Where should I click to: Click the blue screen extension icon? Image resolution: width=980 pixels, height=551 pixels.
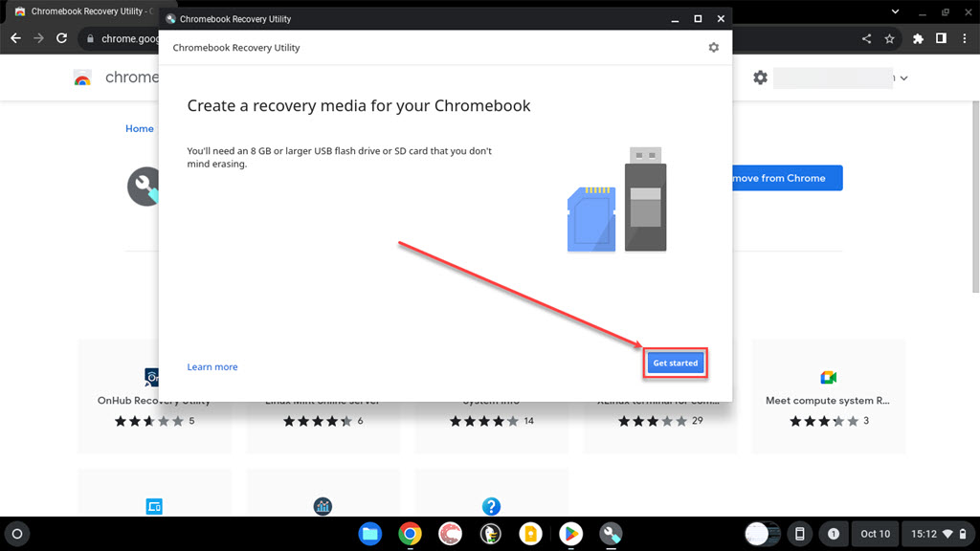(x=154, y=506)
